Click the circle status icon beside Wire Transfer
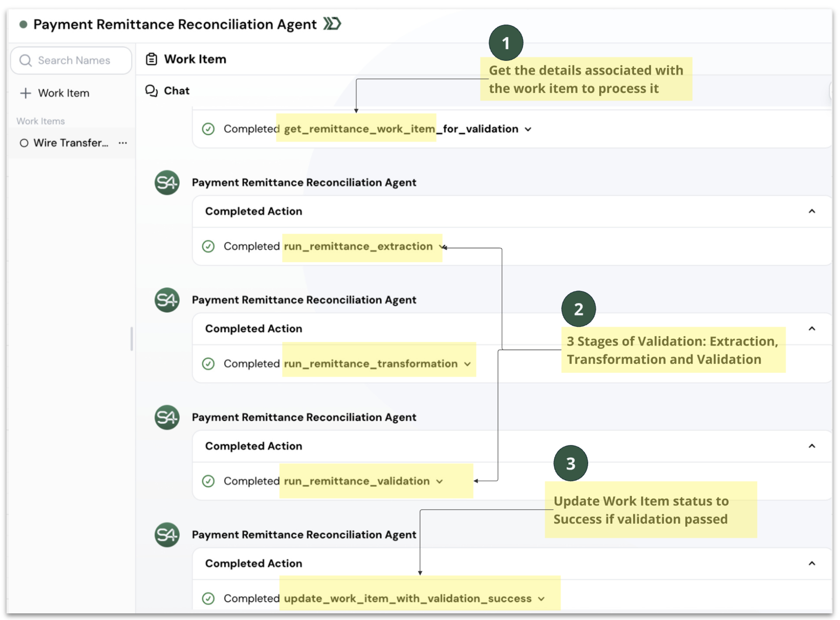This screenshot has width=840, height=620. click(x=24, y=143)
